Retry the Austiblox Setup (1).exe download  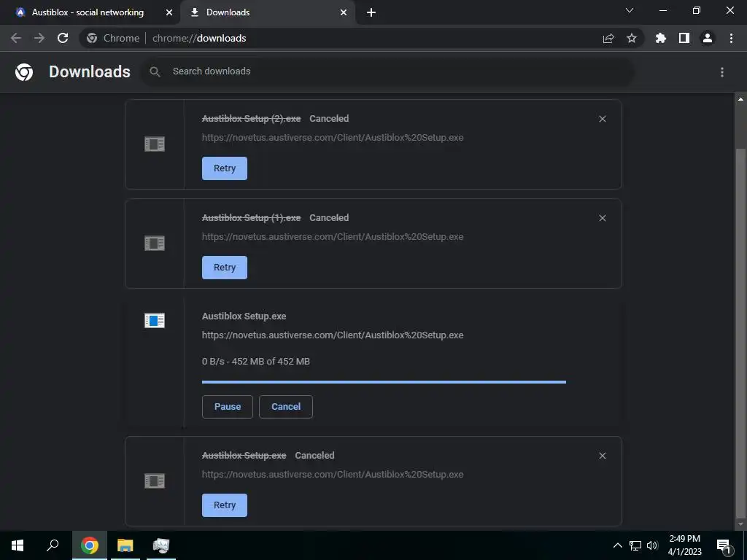coord(225,267)
